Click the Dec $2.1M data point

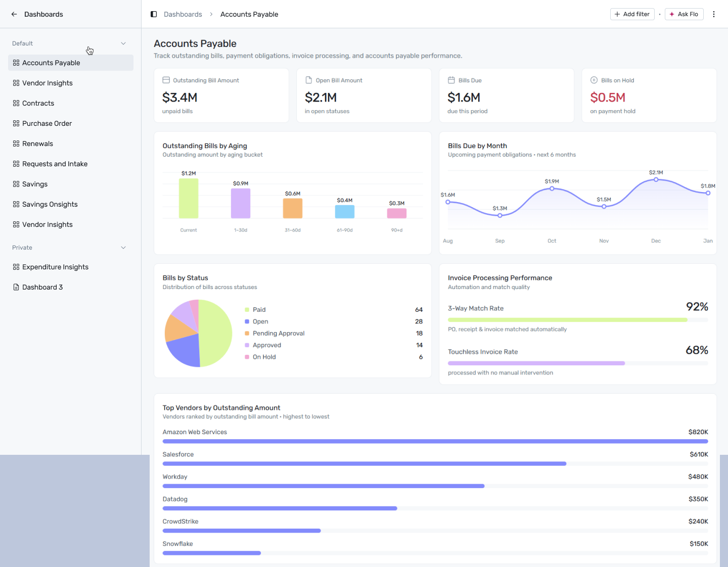tap(656, 179)
